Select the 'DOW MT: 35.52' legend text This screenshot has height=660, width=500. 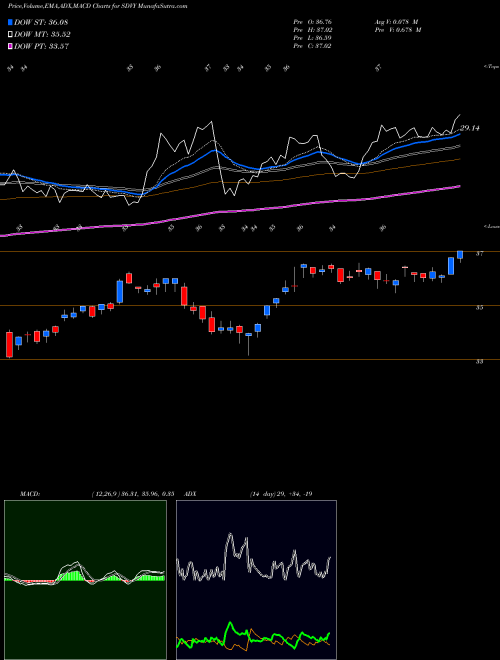(42, 35)
